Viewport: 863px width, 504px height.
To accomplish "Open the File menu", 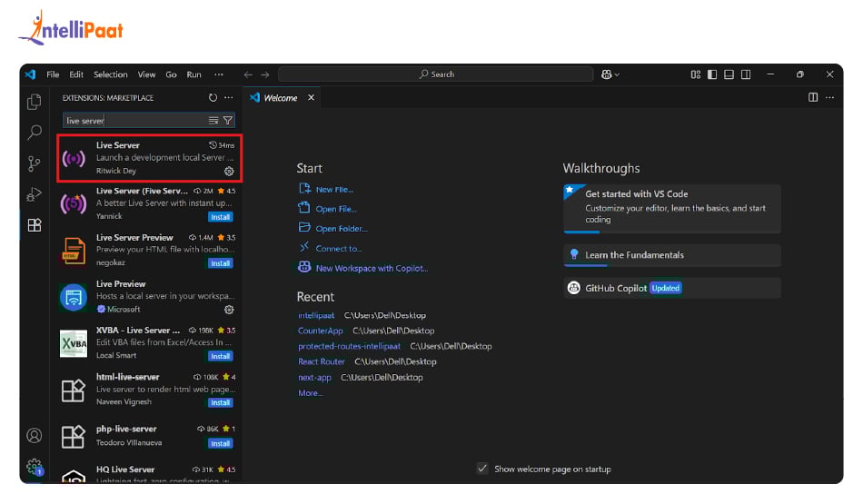I will pyautogui.click(x=53, y=74).
